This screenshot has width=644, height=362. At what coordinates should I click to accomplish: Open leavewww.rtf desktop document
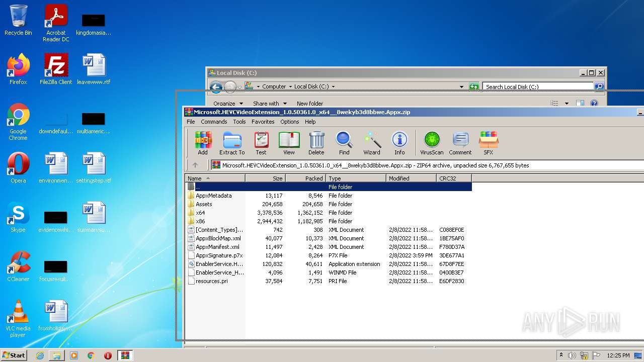click(94, 69)
